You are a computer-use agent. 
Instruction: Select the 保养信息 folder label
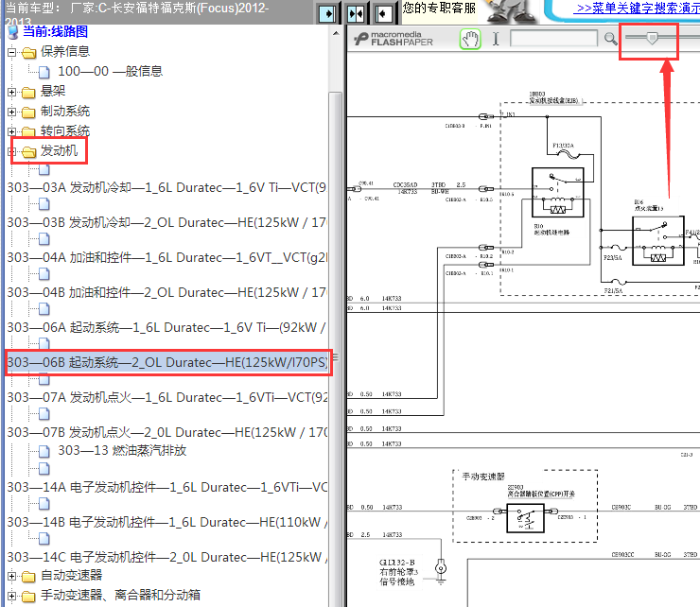(x=65, y=52)
